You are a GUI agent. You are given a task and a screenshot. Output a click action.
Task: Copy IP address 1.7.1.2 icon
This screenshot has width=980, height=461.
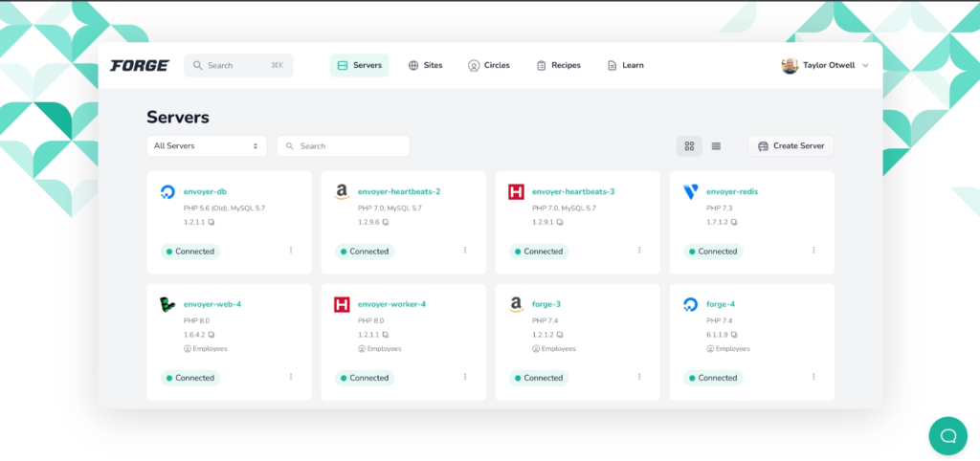[734, 223]
